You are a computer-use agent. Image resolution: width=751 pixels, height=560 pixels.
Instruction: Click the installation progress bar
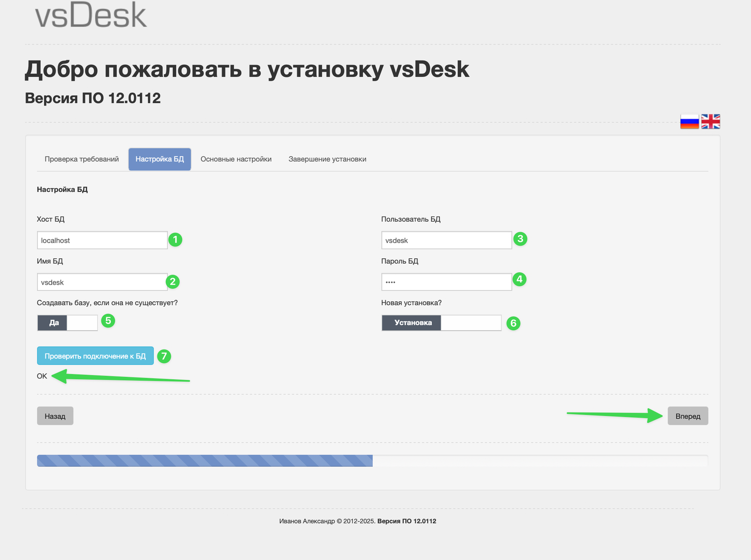tap(372, 461)
